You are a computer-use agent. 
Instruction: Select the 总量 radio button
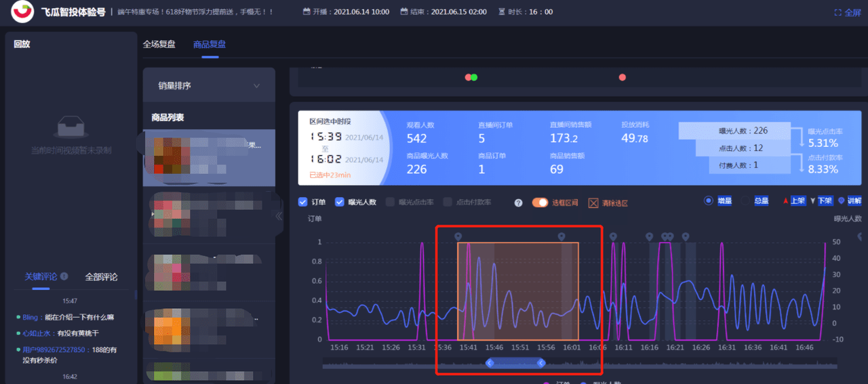tap(745, 201)
